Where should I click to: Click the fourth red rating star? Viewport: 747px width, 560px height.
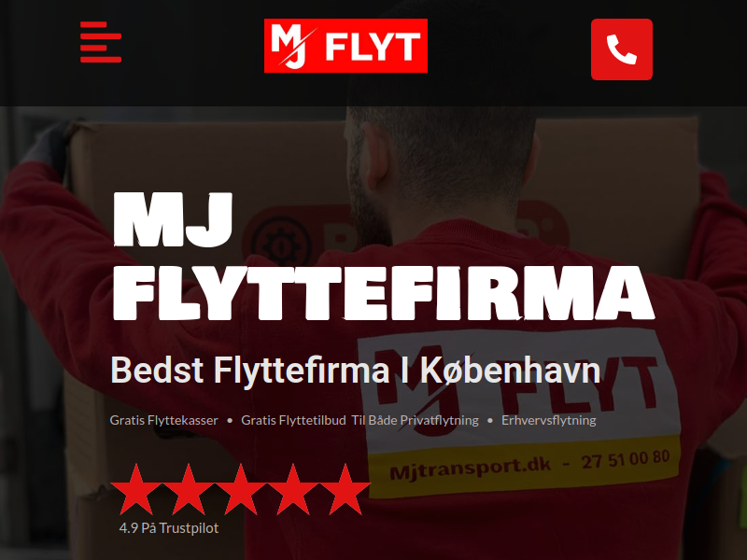[x=292, y=489]
